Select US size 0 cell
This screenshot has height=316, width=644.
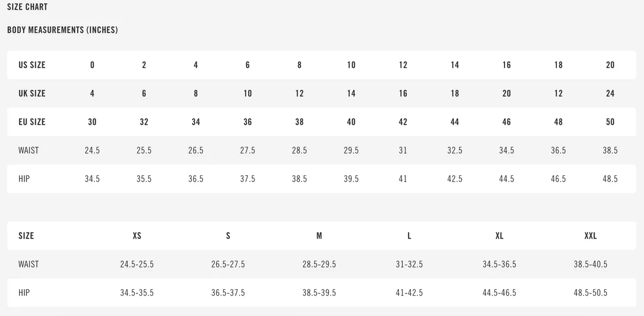[x=92, y=65]
